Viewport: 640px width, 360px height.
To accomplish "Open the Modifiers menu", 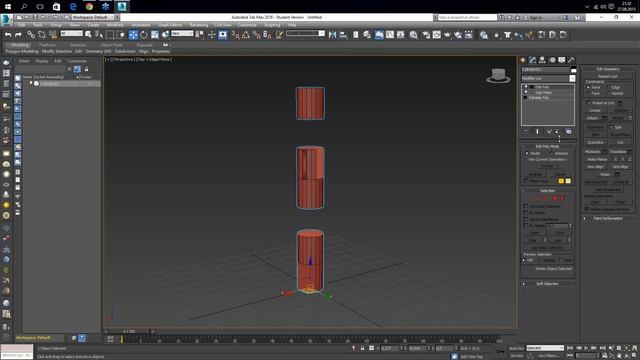I will [x=115, y=25].
